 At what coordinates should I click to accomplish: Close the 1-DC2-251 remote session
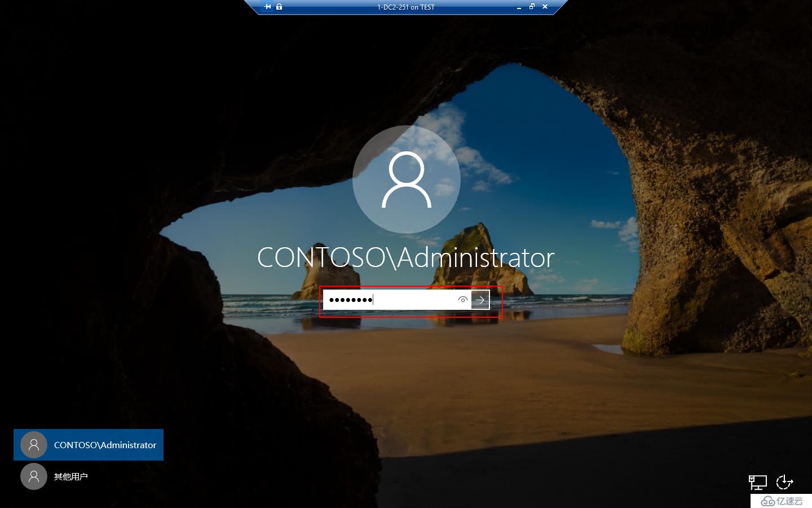545,7
